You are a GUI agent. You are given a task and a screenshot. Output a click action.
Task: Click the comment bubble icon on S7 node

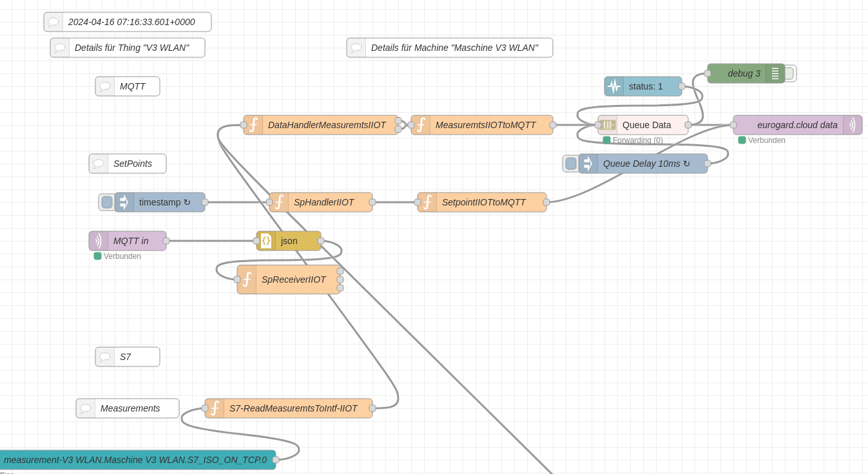point(105,357)
